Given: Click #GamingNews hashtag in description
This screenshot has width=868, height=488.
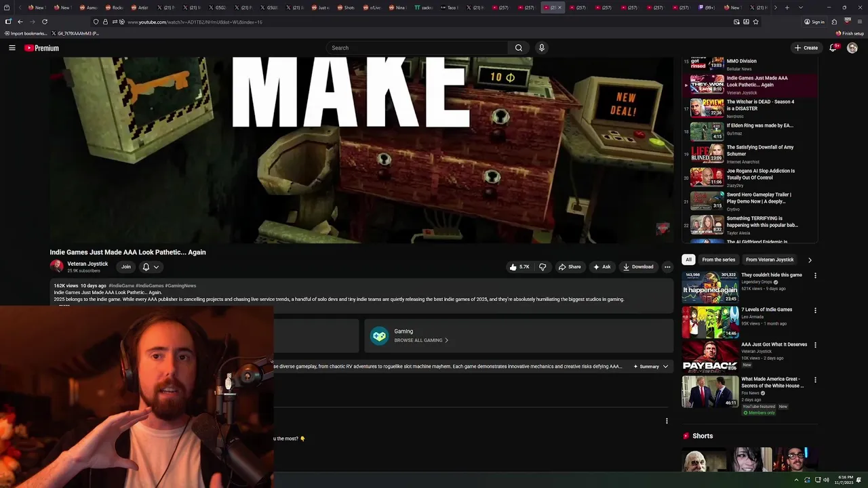Looking at the screenshot, I should coord(180,286).
